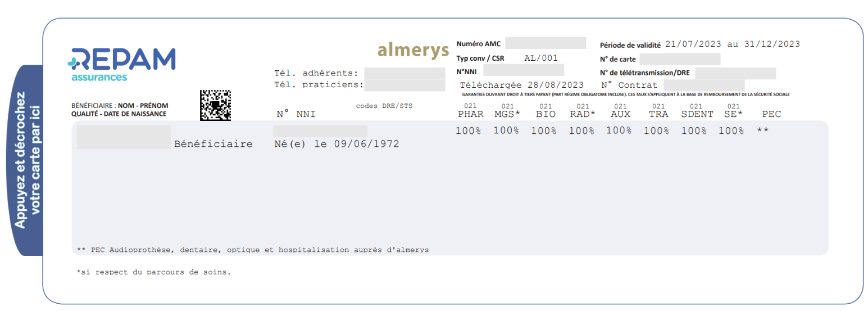The image size is (868, 311).
Task: Click the 100% rate under MGS*
Action: point(506,131)
